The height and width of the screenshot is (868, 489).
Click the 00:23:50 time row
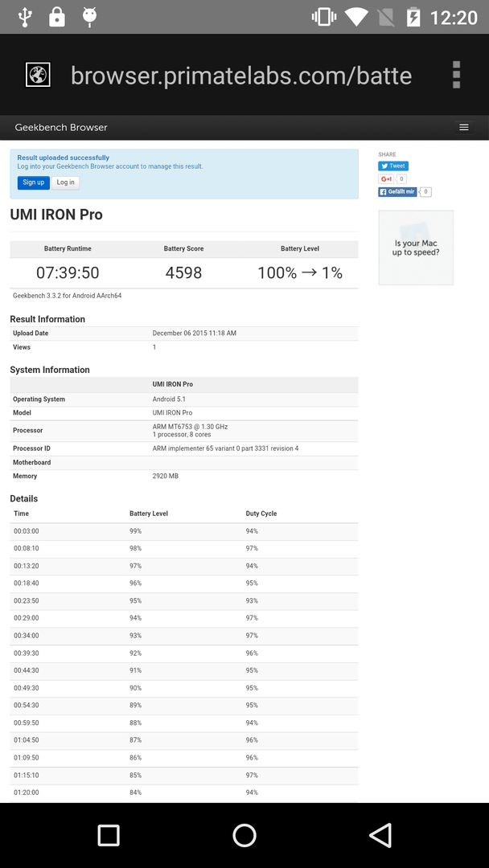(x=184, y=601)
